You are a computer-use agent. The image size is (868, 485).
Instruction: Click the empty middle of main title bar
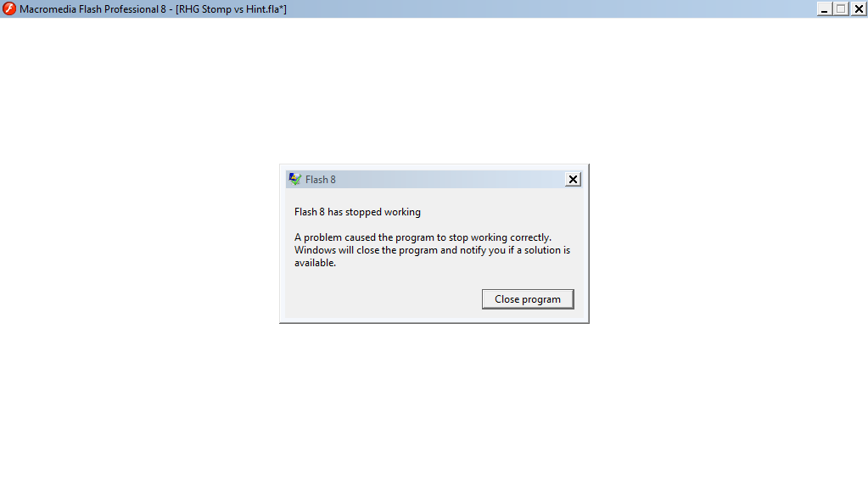[x=548, y=8]
